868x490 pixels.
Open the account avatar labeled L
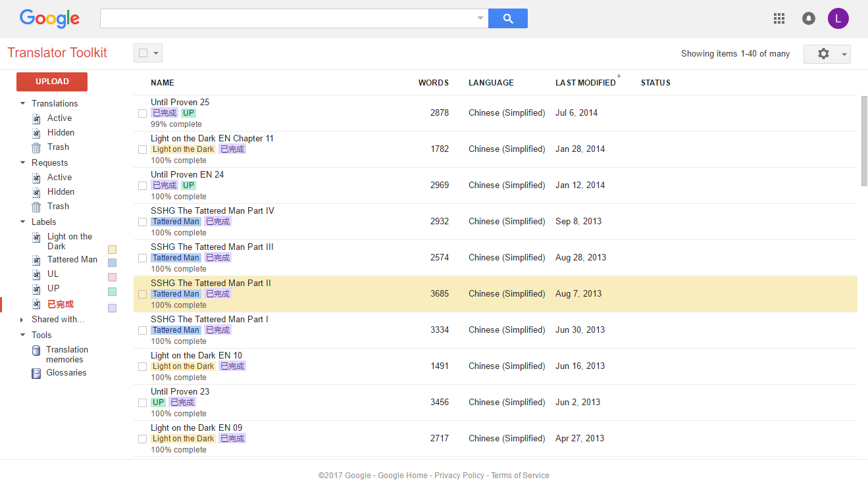click(838, 18)
